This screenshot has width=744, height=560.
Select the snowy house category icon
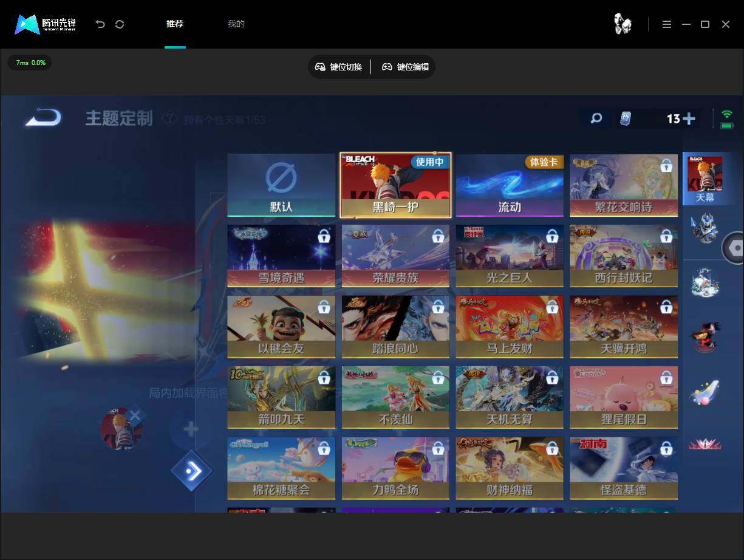tap(705, 282)
